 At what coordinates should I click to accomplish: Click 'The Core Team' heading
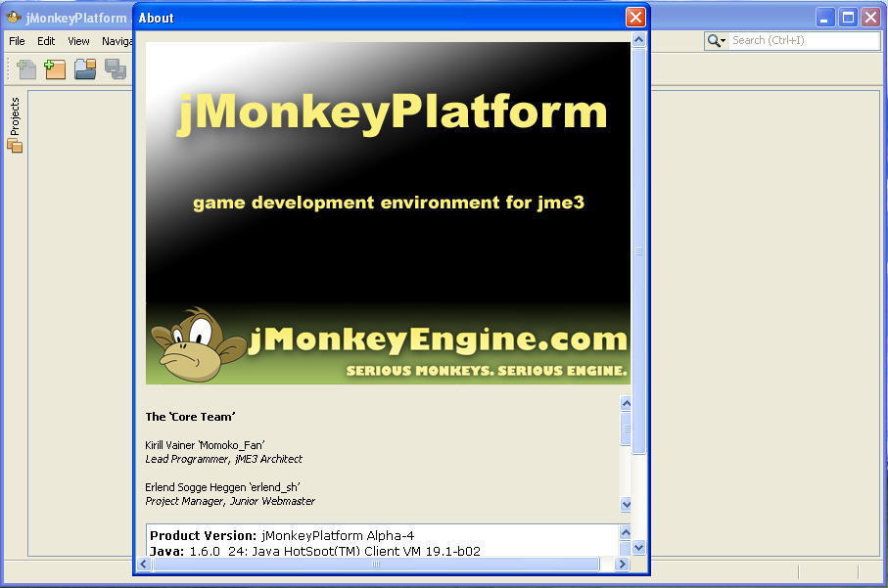[190, 417]
